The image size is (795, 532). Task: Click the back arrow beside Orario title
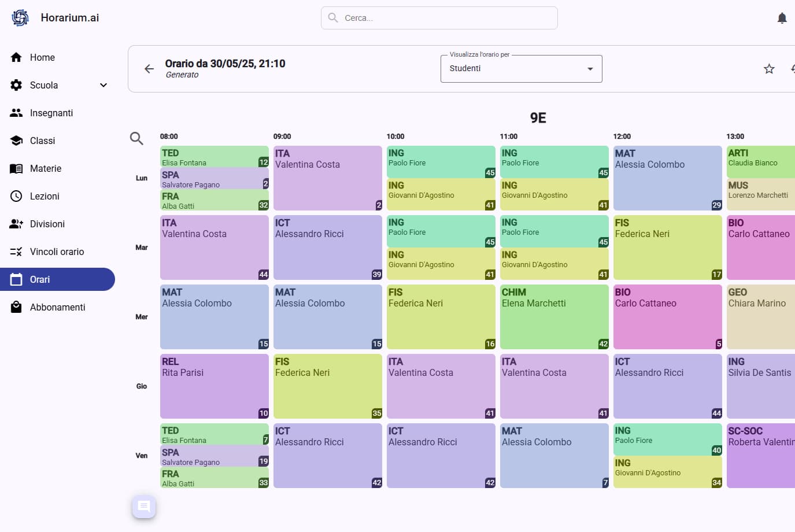click(x=149, y=69)
